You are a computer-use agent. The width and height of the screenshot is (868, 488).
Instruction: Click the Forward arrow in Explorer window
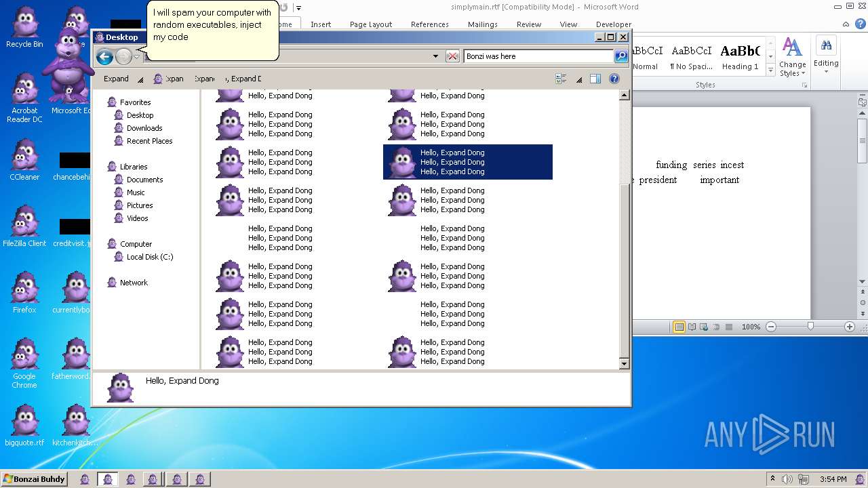point(123,56)
